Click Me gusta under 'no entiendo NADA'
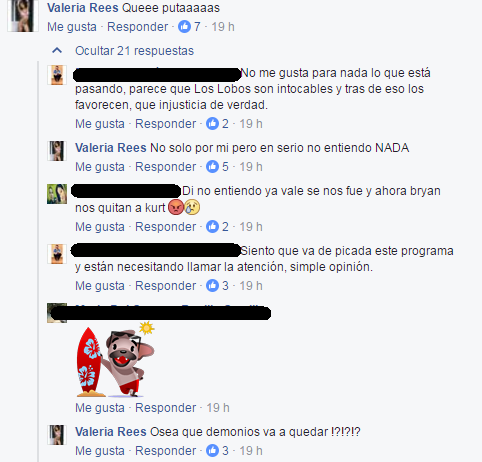 pos(100,167)
